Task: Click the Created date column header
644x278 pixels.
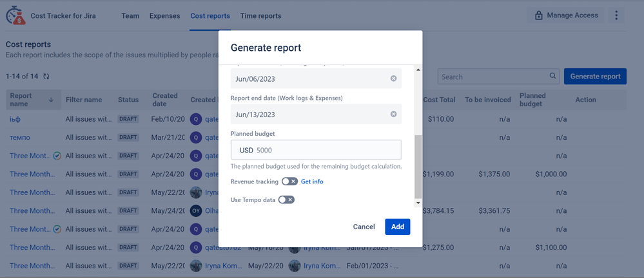Action: coord(165,100)
